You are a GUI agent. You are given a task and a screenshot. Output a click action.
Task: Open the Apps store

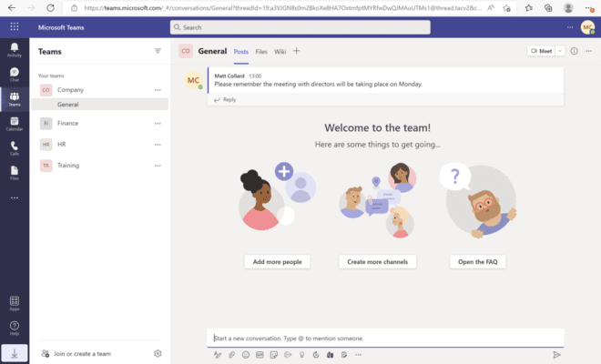15,303
